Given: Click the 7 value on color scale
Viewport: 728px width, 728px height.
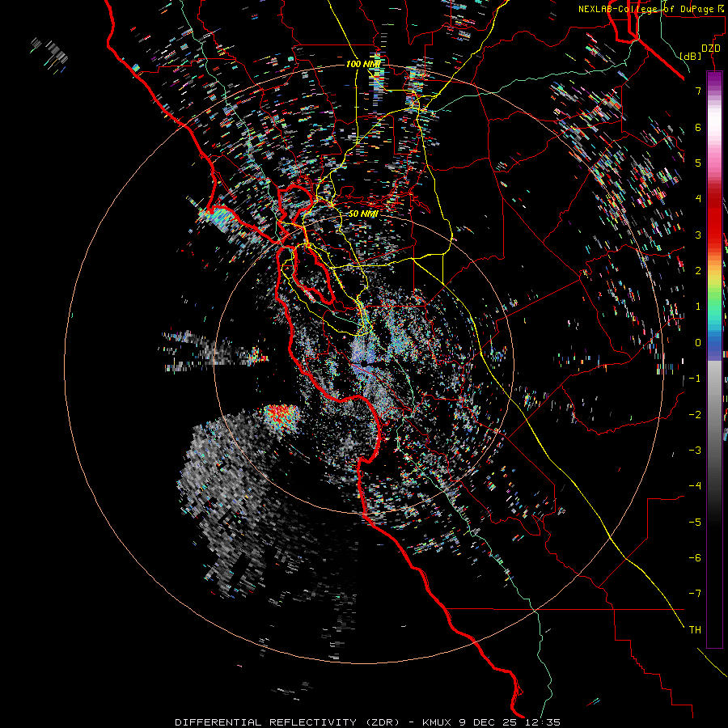Looking at the screenshot, I should click(698, 91).
